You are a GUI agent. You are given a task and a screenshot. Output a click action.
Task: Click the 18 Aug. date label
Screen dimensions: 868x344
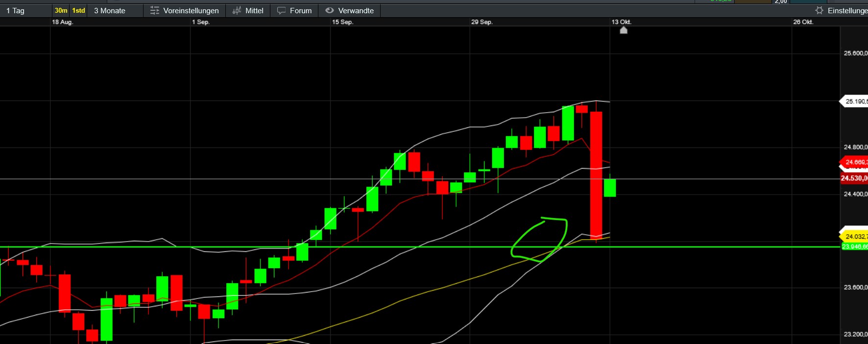63,22
